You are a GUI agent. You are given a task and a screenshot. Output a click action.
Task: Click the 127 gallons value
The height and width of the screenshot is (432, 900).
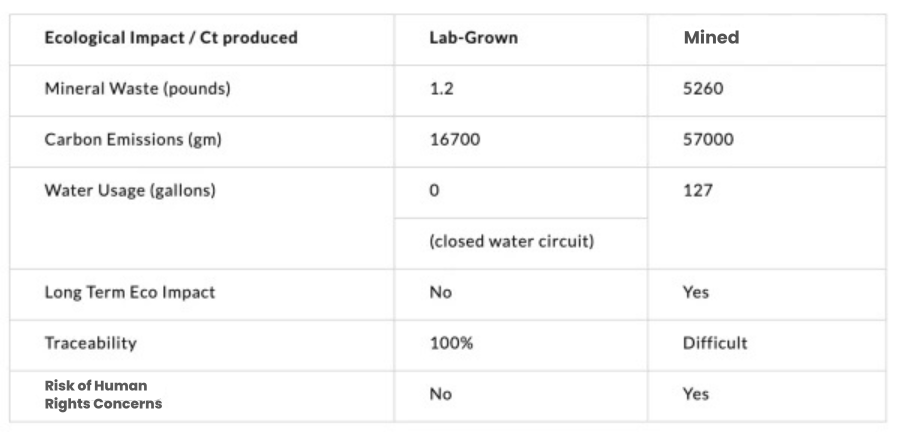pos(698,190)
